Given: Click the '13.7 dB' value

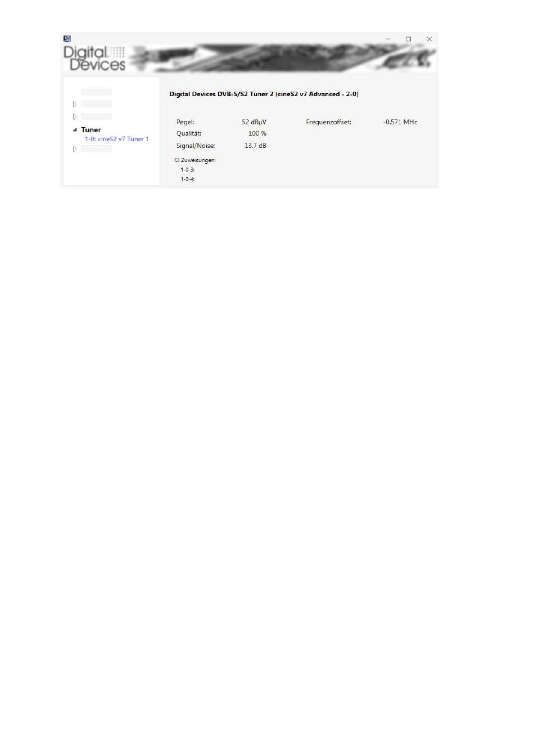Looking at the screenshot, I should 255,146.
